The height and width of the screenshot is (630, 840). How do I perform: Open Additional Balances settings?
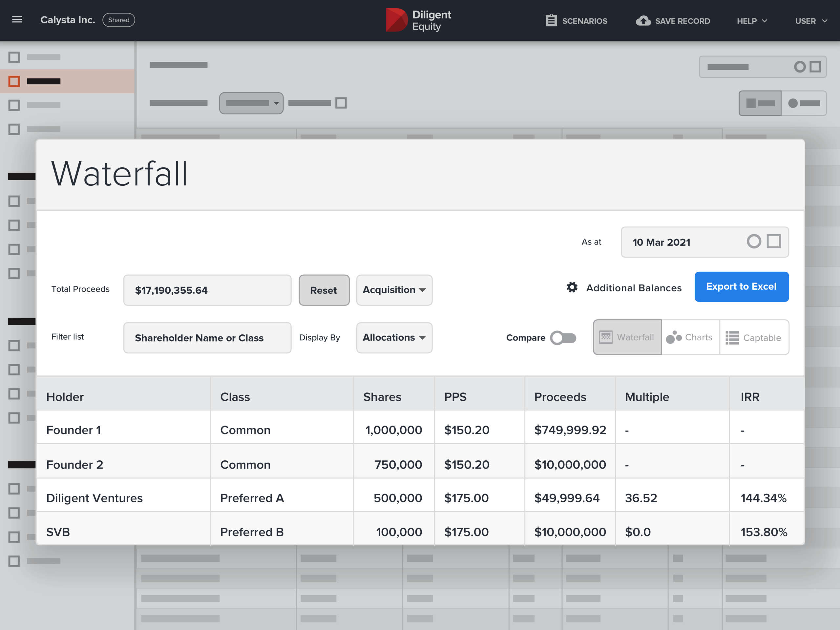pos(624,288)
